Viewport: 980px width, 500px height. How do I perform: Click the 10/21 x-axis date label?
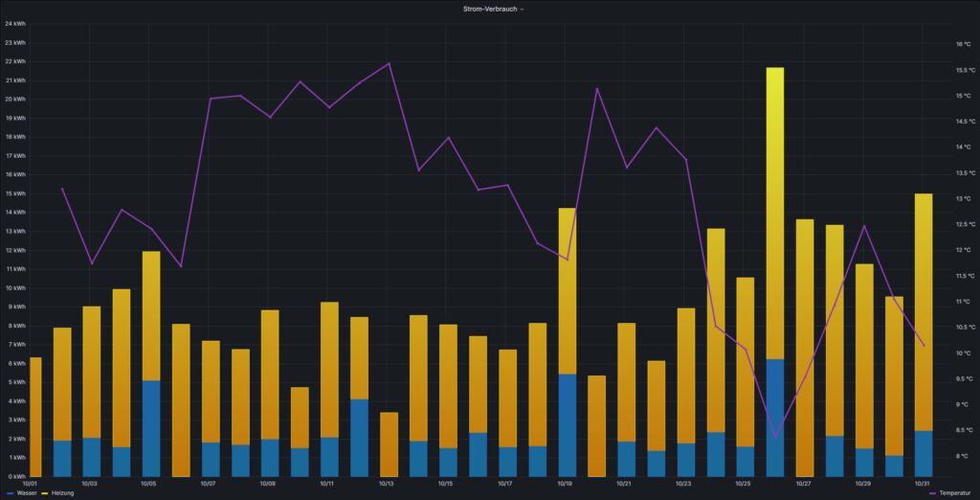(x=624, y=484)
